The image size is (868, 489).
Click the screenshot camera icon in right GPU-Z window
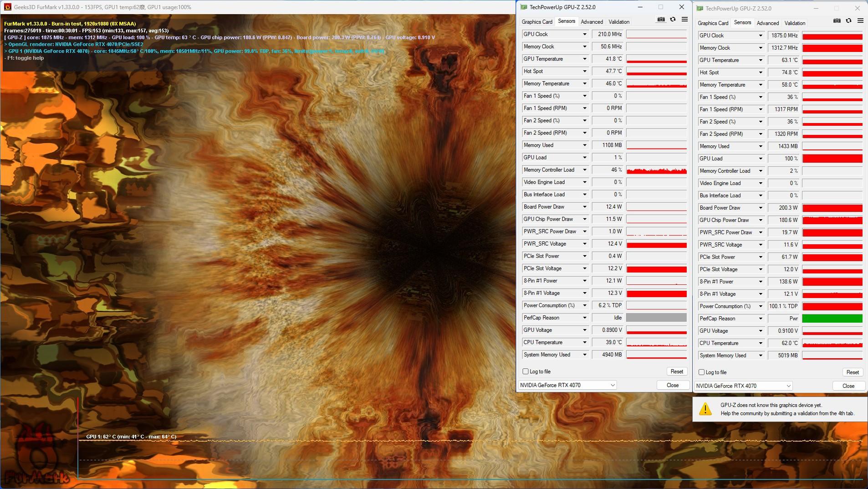click(x=837, y=21)
